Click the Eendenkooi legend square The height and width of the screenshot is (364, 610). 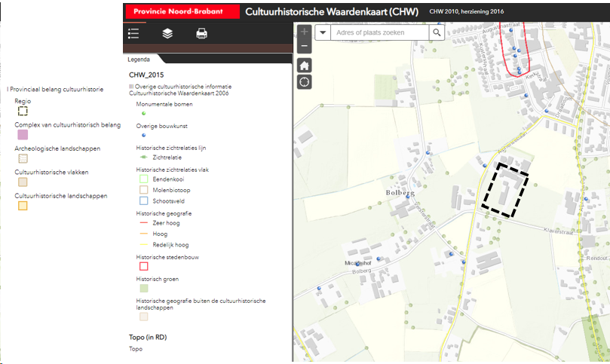click(x=143, y=179)
